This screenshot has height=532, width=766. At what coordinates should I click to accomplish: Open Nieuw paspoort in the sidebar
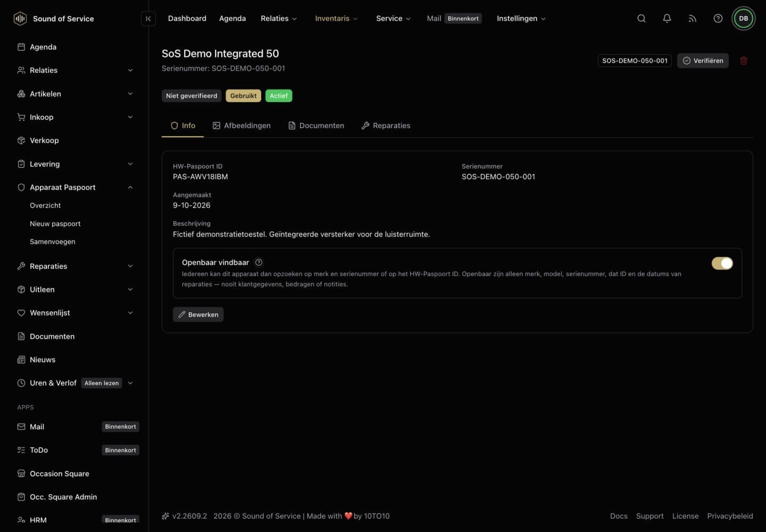55,224
